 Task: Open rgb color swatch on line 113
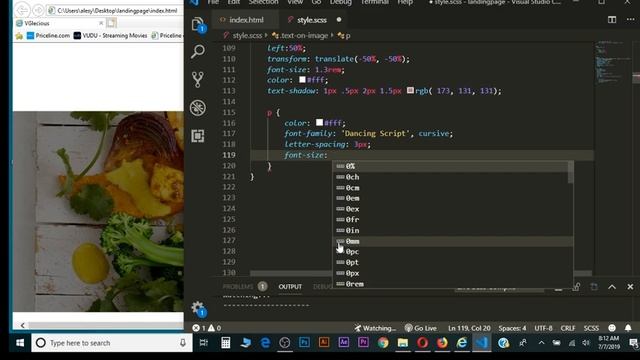coord(410,91)
